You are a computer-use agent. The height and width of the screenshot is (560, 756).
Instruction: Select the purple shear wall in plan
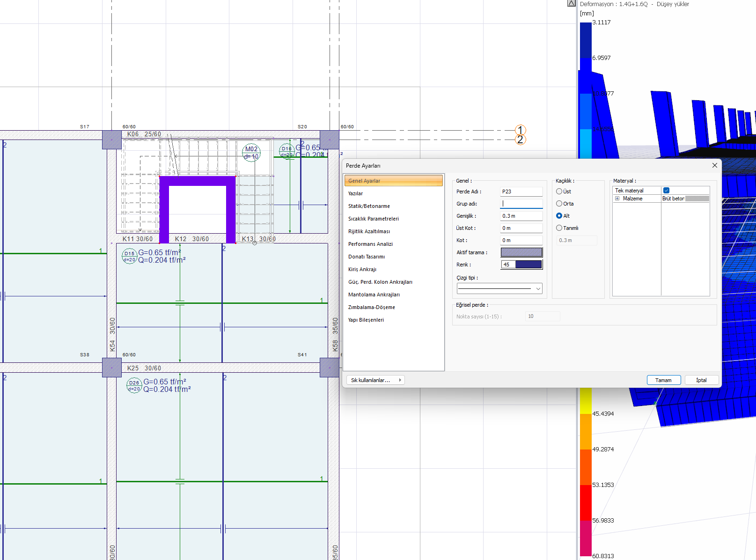click(198, 180)
